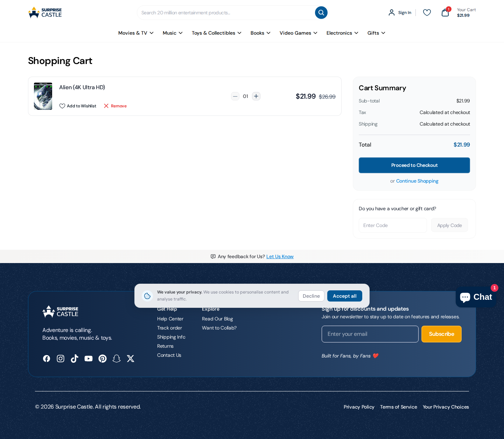Screen dimensions: 504x439
Task: Open Pinterest social icon in footer
Action: tap(103, 359)
